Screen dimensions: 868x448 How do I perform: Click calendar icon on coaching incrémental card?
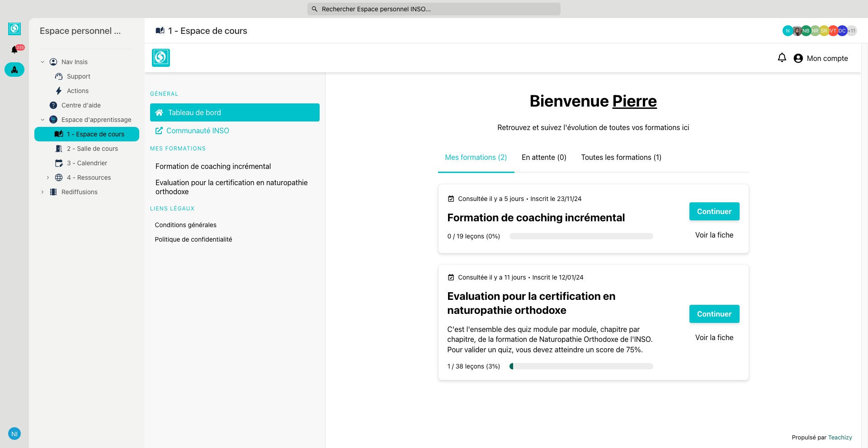[451, 199]
